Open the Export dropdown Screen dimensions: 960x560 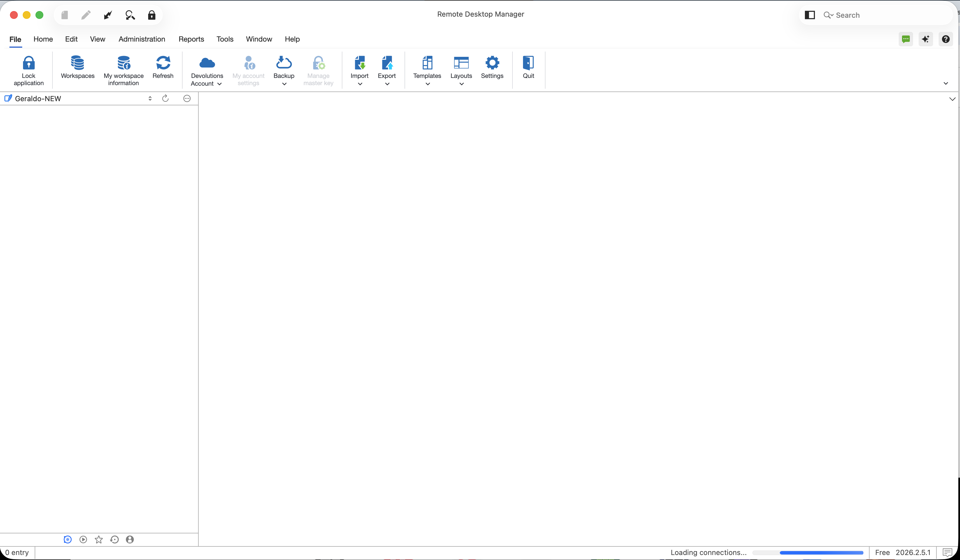tap(387, 71)
